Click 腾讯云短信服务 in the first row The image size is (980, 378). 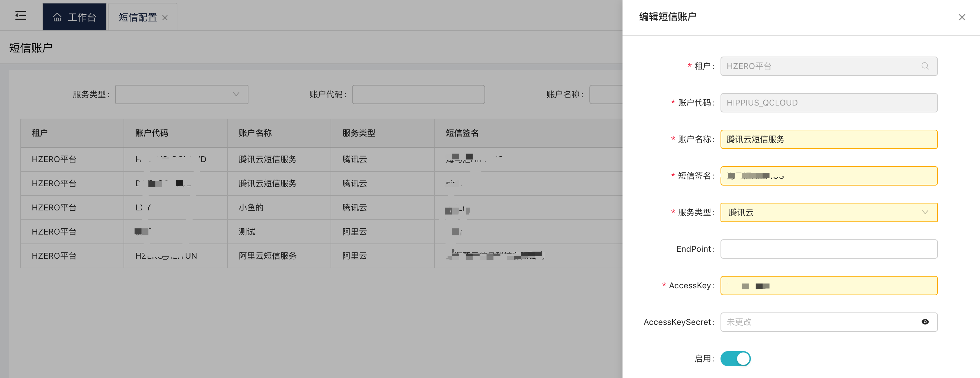[267, 159]
